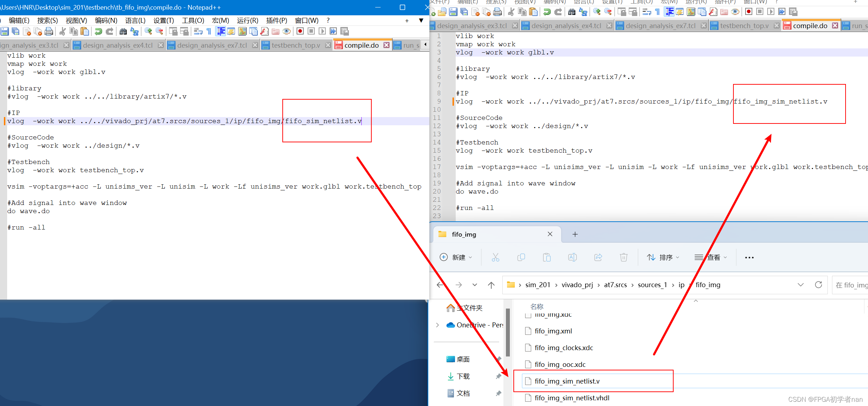Toggle the indent guide button in left toolbar

pyautogui.click(x=221, y=32)
